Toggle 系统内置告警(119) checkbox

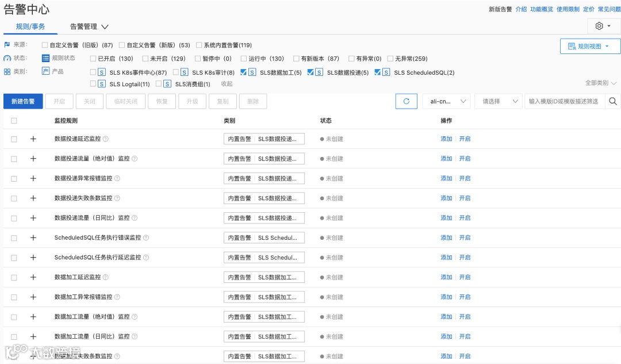coord(199,45)
